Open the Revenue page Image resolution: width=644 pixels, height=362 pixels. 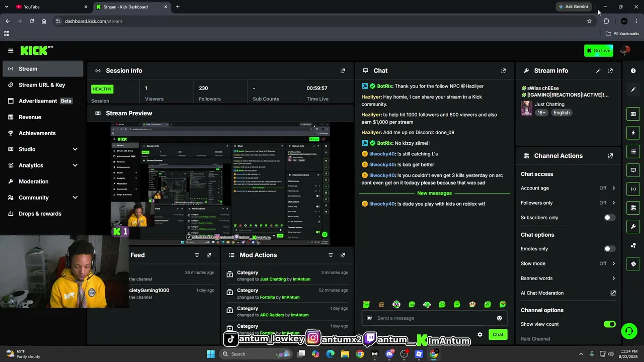[x=43, y=117]
